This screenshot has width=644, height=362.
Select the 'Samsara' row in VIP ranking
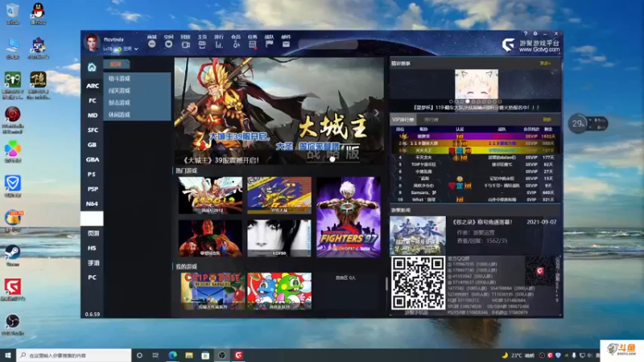pos(475,192)
